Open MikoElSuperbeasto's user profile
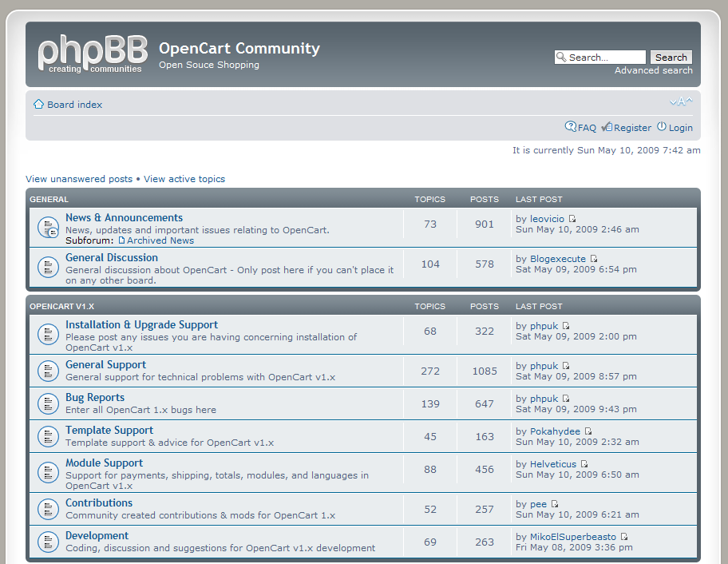The height and width of the screenshot is (564, 728). click(573, 537)
